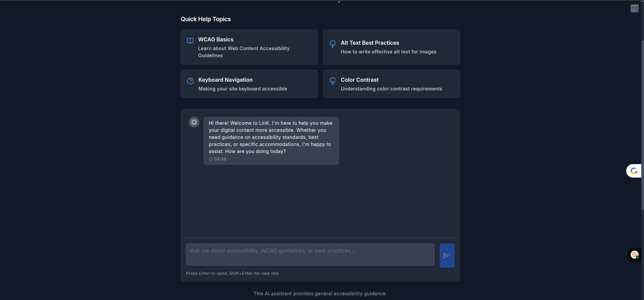Click the clock icon next to 03:08 timestamp
644x300 pixels.
pos(211,159)
